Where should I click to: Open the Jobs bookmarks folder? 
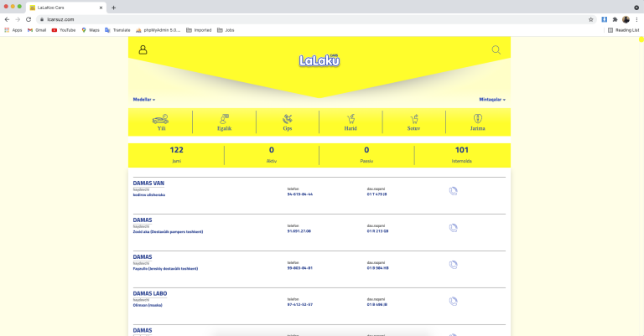226,30
